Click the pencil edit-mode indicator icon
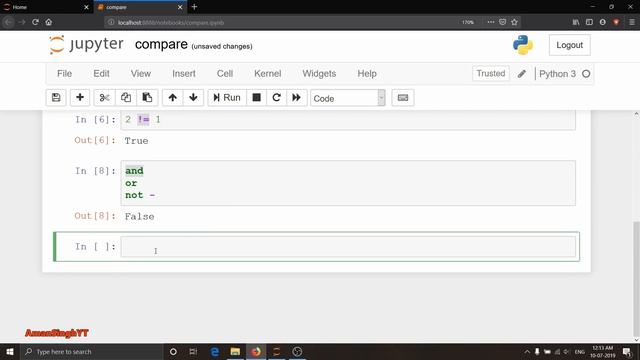 pyautogui.click(x=522, y=74)
